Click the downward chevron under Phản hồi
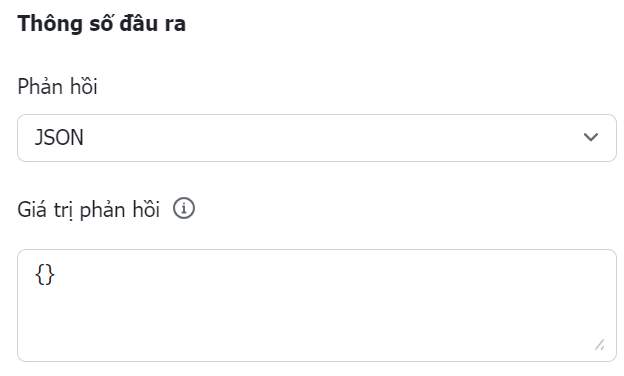Viewport: 624px width, 376px height. point(591,137)
